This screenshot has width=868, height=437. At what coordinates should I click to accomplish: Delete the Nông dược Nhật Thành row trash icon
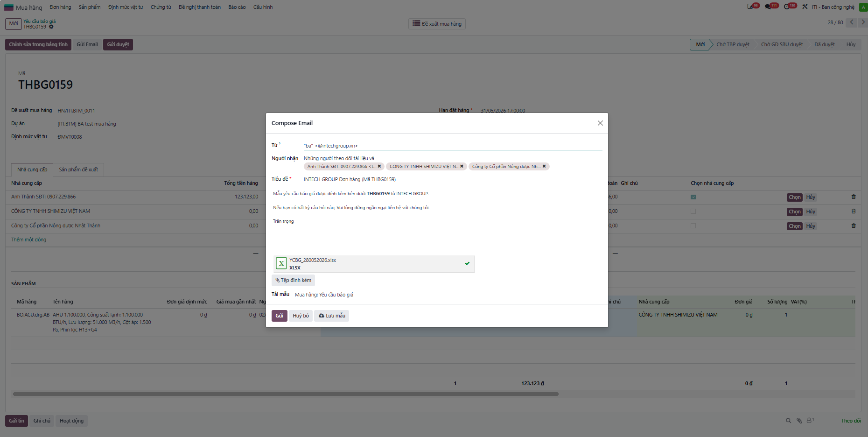click(854, 226)
